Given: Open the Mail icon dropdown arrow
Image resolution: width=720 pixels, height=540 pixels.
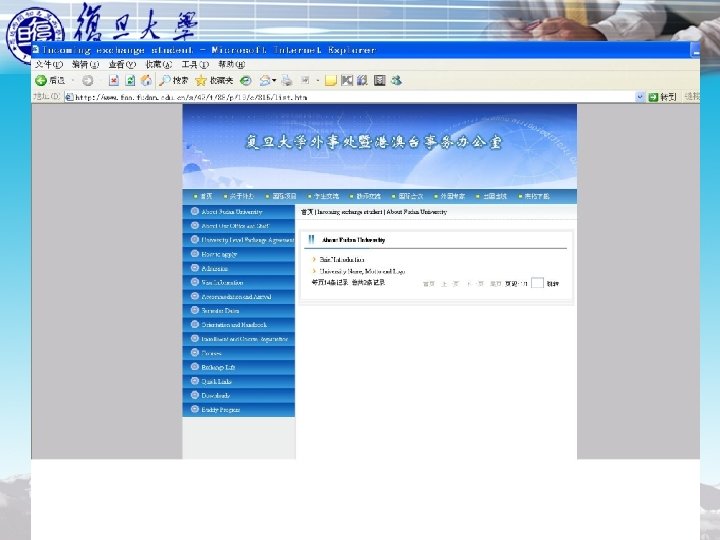Looking at the screenshot, I should coord(274,81).
